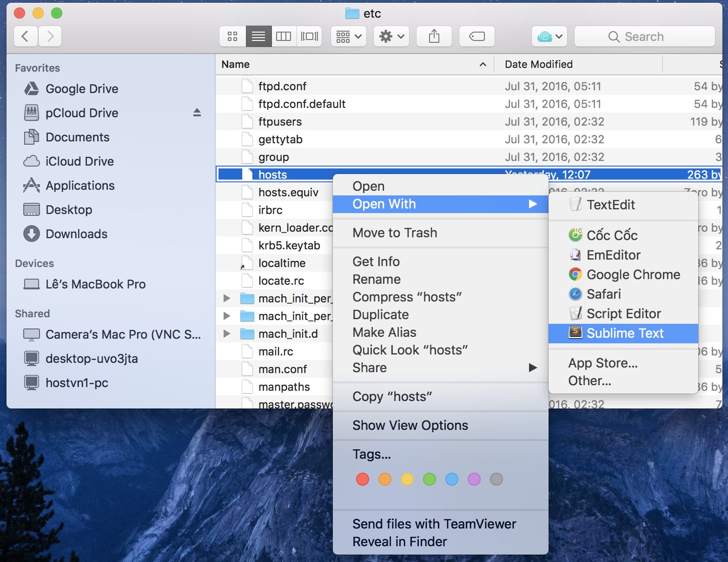Choose Duplicate in context menu
Screen dimensions: 728x562
pos(441,314)
